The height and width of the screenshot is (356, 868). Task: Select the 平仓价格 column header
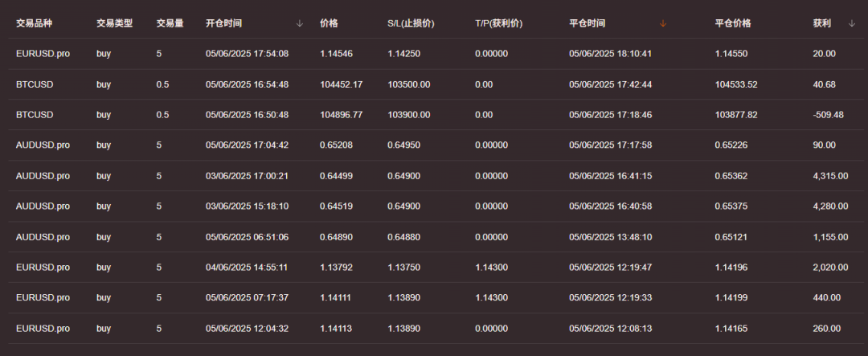733,23
